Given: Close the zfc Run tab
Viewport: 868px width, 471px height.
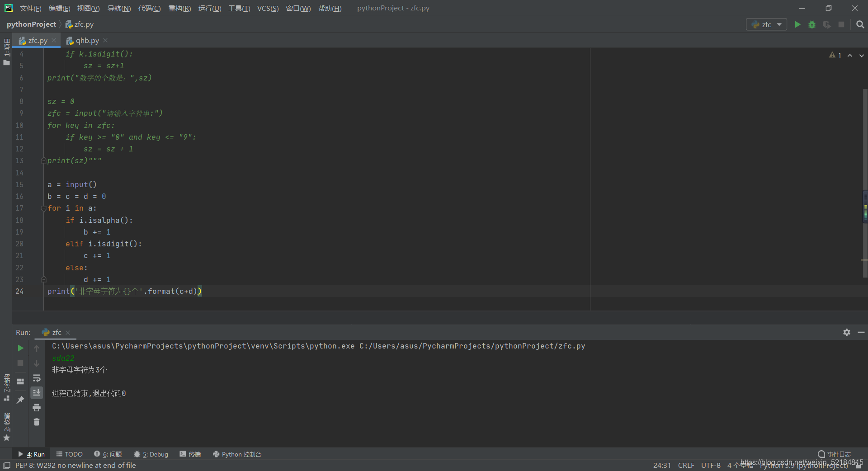Looking at the screenshot, I should (x=68, y=333).
